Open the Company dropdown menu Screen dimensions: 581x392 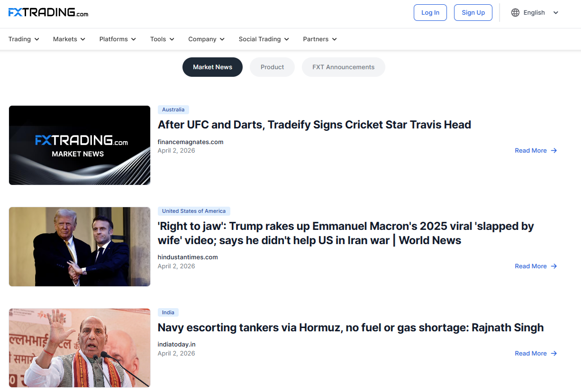click(x=206, y=39)
